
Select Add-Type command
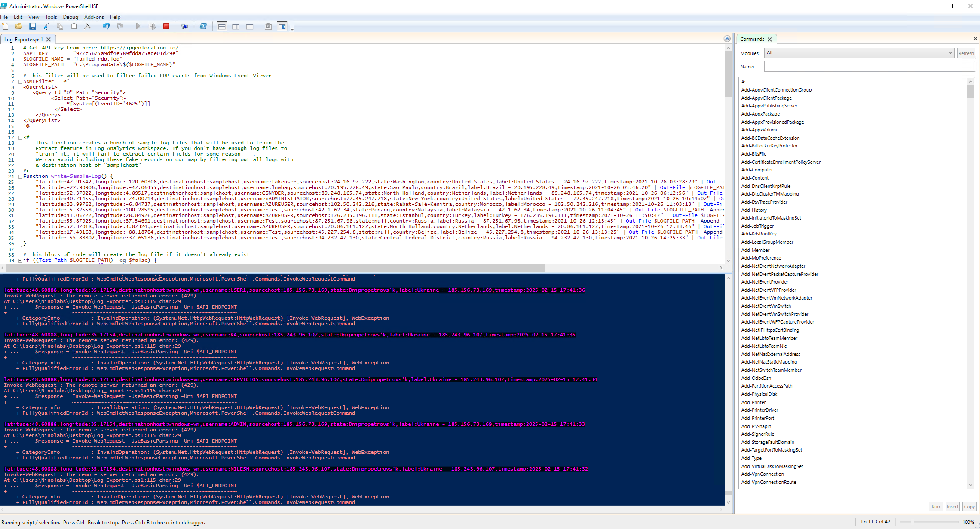751,458
